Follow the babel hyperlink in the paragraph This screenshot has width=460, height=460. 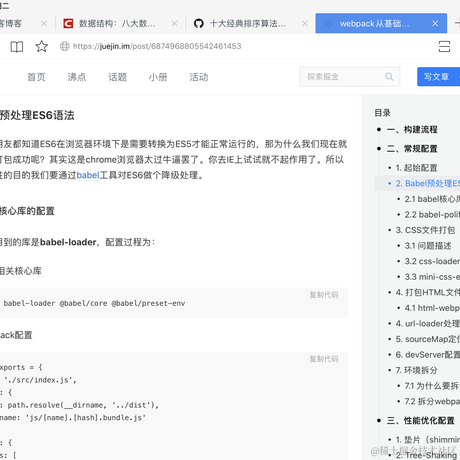pyautogui.click(x=88, y=175)
